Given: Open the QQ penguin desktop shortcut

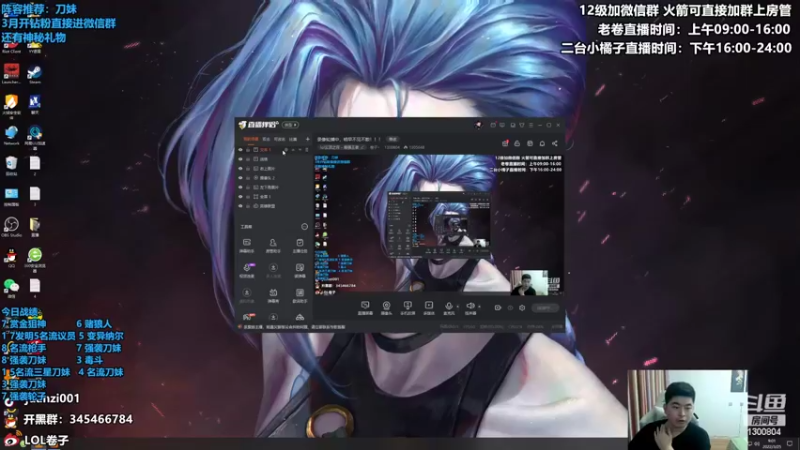Looking at the screenshot, I should pyautogui.click(x=11, y=258).
